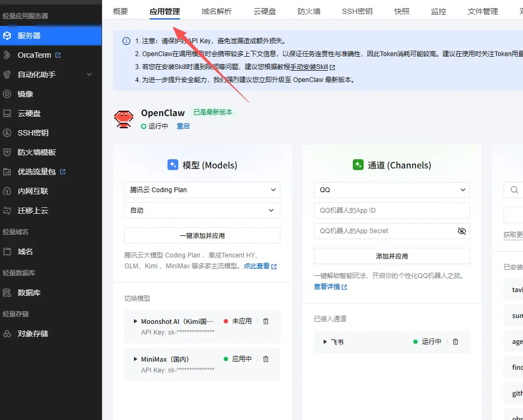Expand the 飞书 channel entry
Image resolution: width=523 pixels, height=420 pixels.
coord(325,342)
